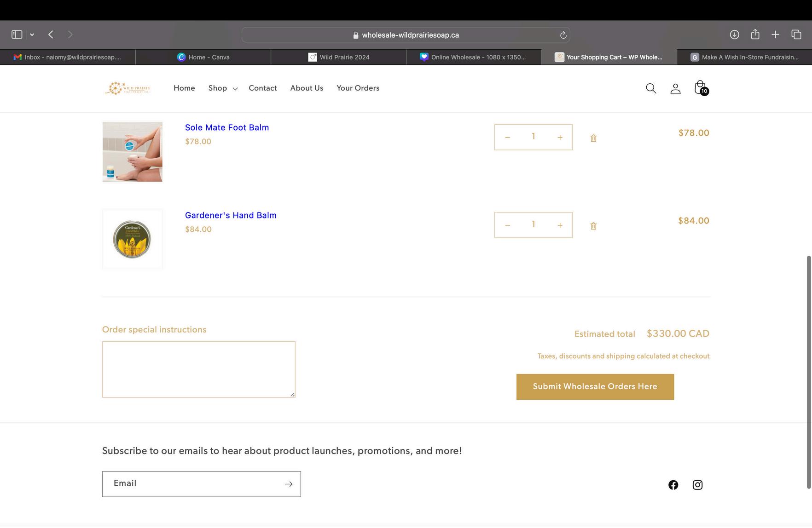
Task: Click Submit Wholesale Orders Here button
Action: coord(595,387)
